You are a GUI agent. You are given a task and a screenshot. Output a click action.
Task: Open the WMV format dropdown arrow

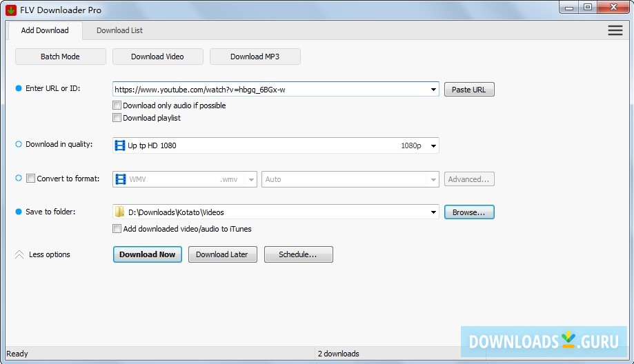click(x=251, y=179)
